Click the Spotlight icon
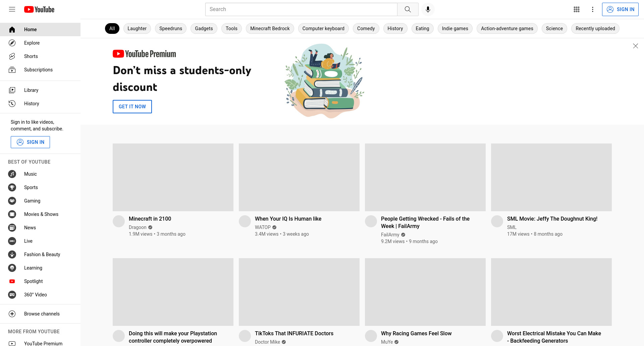This screenshot has width=644, height=346. [x=12, y=281]
